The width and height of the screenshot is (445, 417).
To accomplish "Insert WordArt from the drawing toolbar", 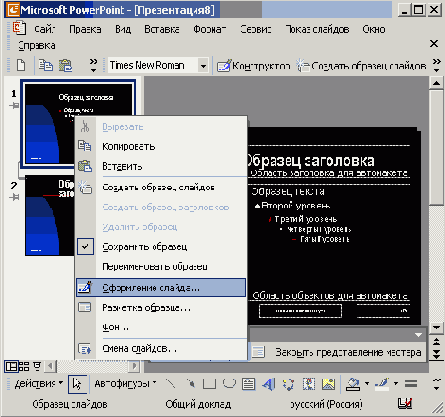I will (x=269, y=384).
